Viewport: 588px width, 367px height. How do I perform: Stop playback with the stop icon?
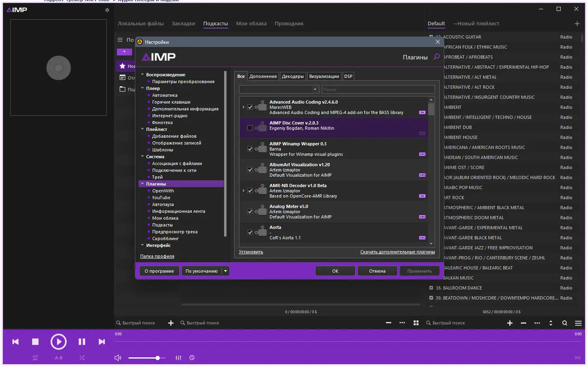[35, 342]
